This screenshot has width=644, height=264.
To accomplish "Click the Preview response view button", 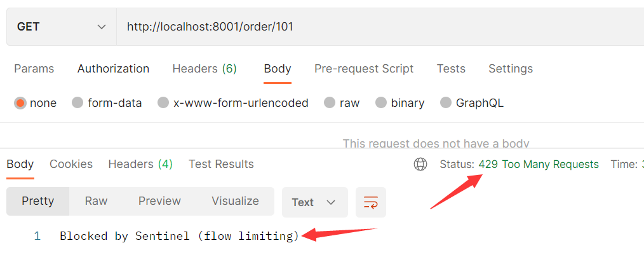I will 159,201.
